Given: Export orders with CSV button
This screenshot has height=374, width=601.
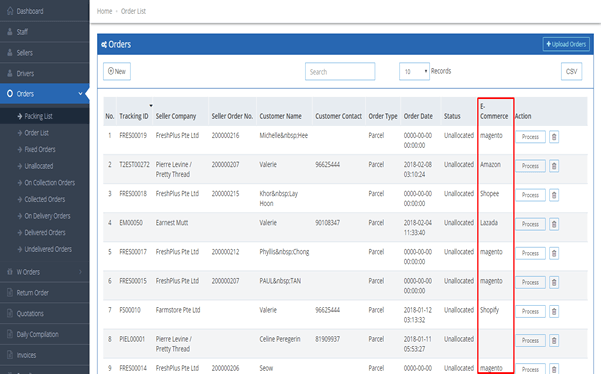Looking at the screenshot, I should tap(571, 71).
